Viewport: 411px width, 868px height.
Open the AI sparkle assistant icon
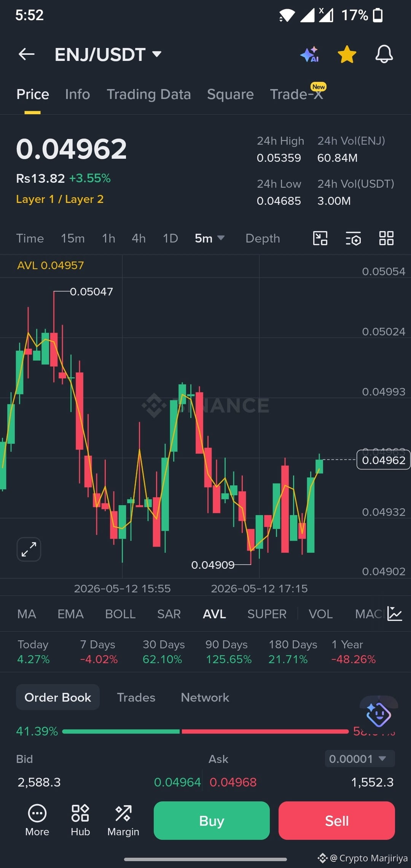coord(309,54)
